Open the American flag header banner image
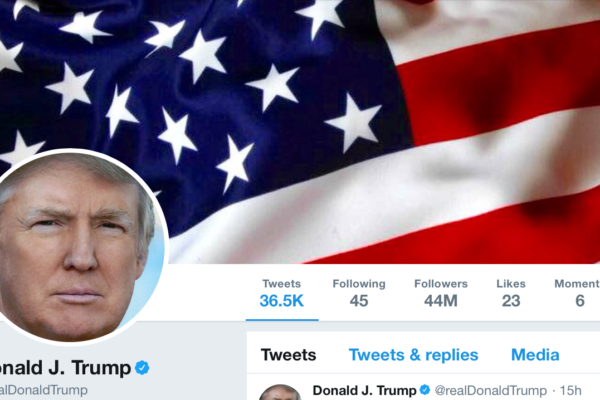 (x=300, y=132)
